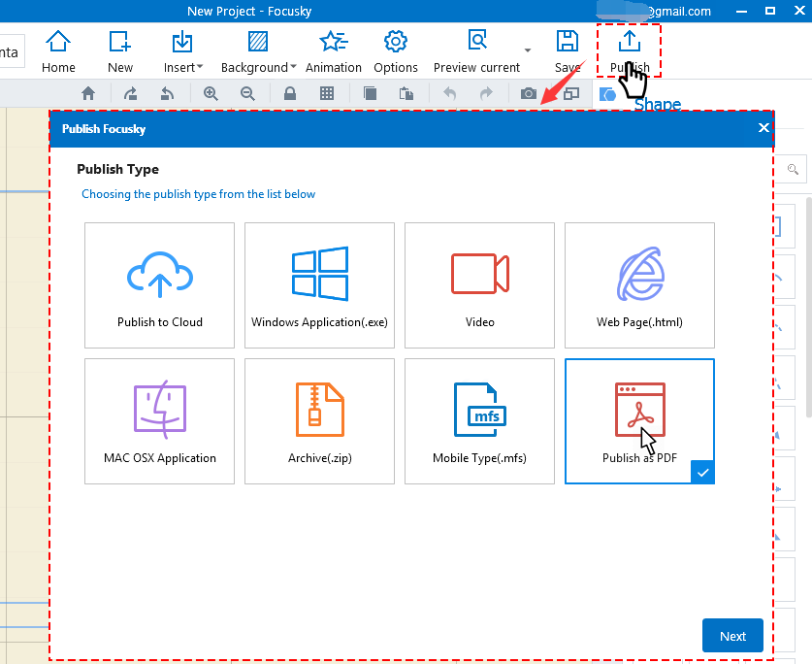Screen dimensions: 812x664
Task: Click the rotate left icon
Action: [167, 94]
